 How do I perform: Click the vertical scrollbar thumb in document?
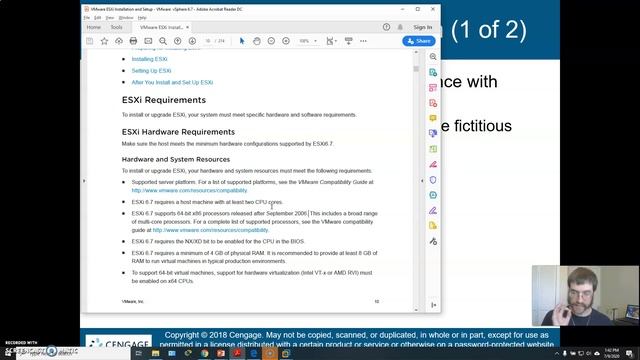[416, 69]
